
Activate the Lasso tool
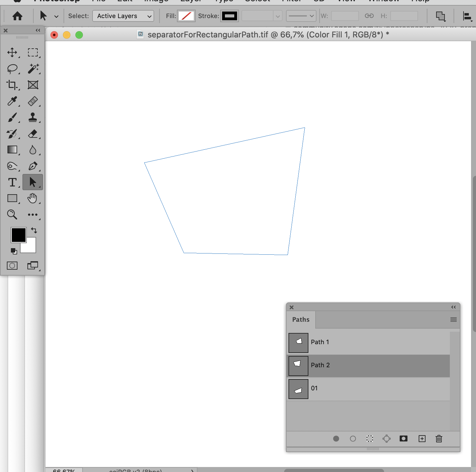12,69
